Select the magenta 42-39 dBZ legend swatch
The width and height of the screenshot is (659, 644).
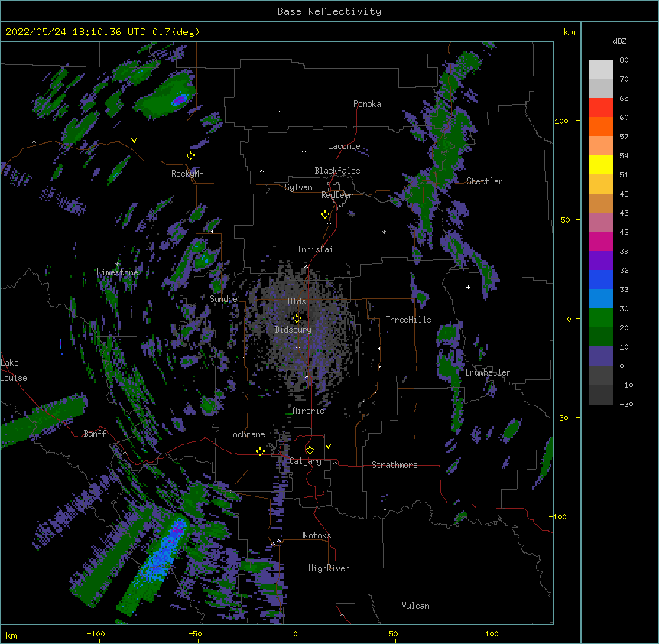601,241
